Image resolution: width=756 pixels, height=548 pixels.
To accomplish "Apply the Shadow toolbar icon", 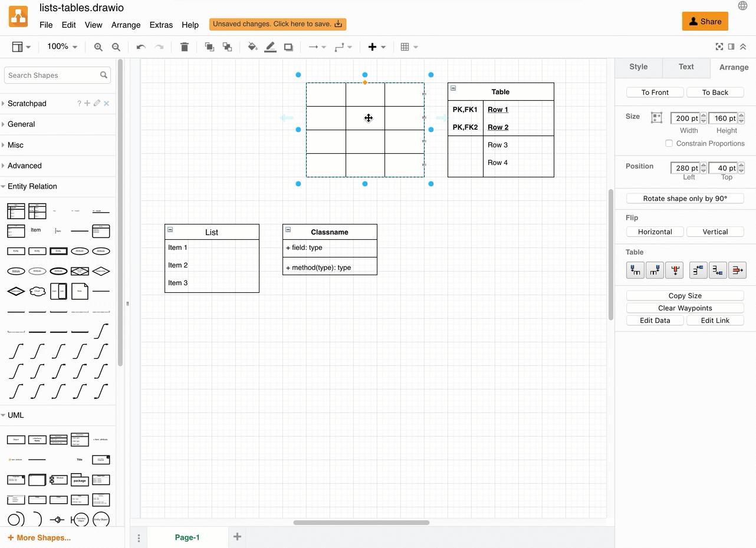I will (288, 47).
